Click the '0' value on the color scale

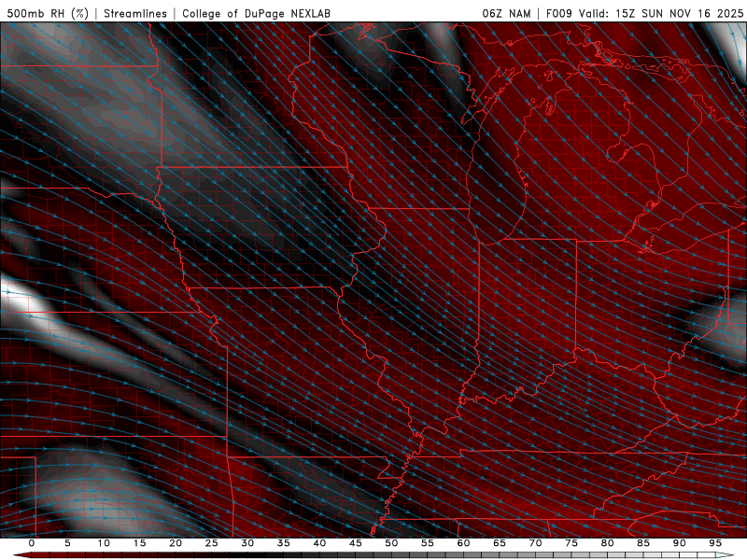[x=32, y=543]
